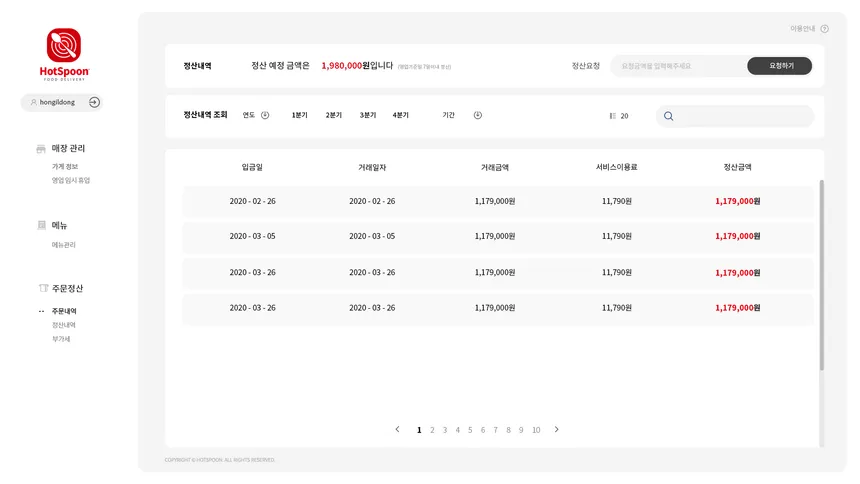Image resolution: width=860 pixels, height=484 pixels.
Task: Click the 정산내역 조회 label
Action: 205,115
